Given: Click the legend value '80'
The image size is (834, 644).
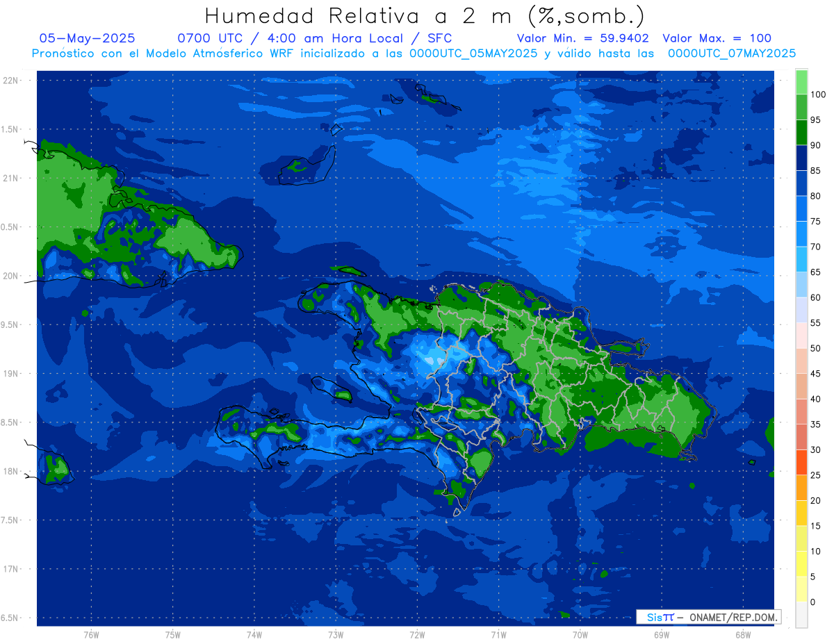Looking at the screenshot, I should 816,196.
